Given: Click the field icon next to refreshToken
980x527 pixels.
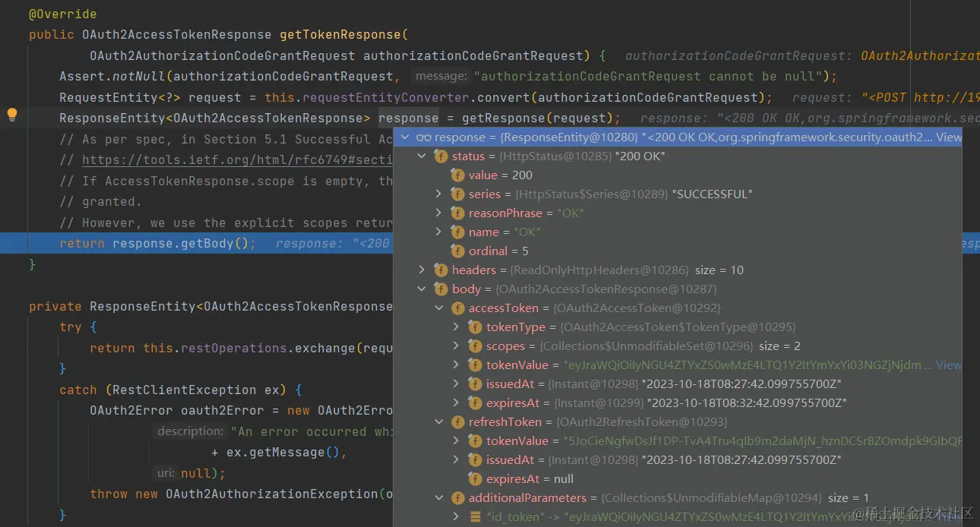Looking at the screenshot, I should pos(458,422).
